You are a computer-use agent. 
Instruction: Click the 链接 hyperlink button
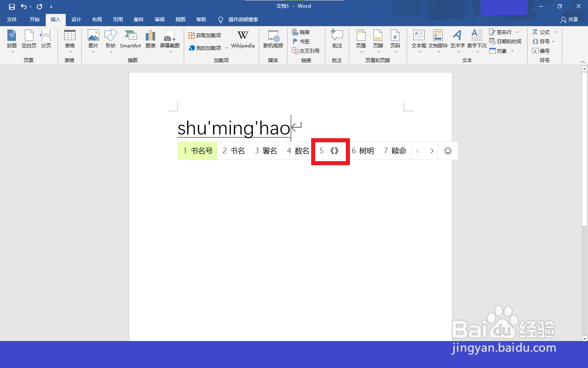(301, 32)
